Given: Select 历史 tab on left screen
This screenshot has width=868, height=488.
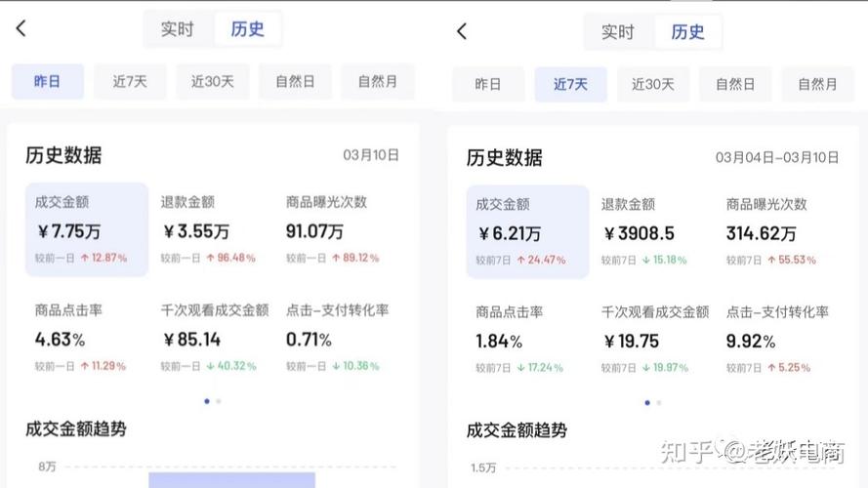Looking at the screenshot, I should [247, 28].
